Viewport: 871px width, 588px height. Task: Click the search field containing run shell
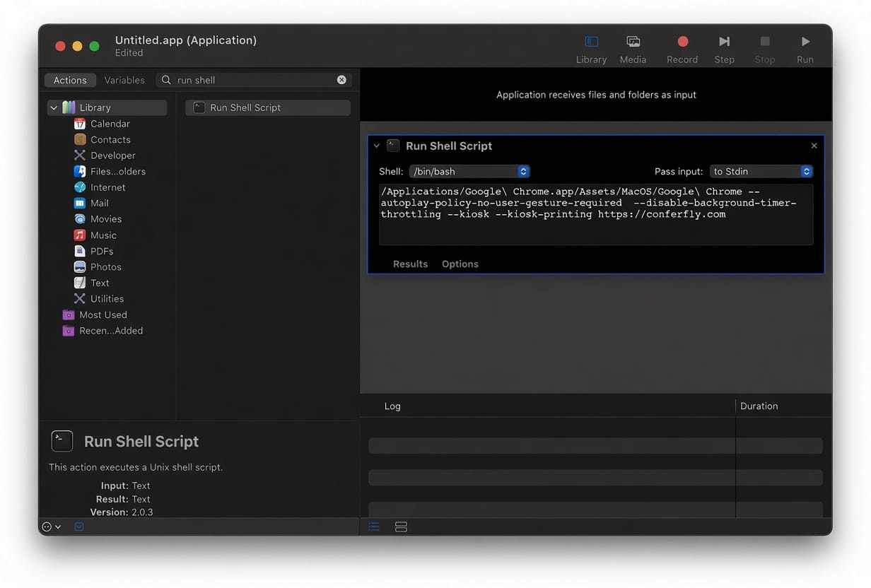255,80
